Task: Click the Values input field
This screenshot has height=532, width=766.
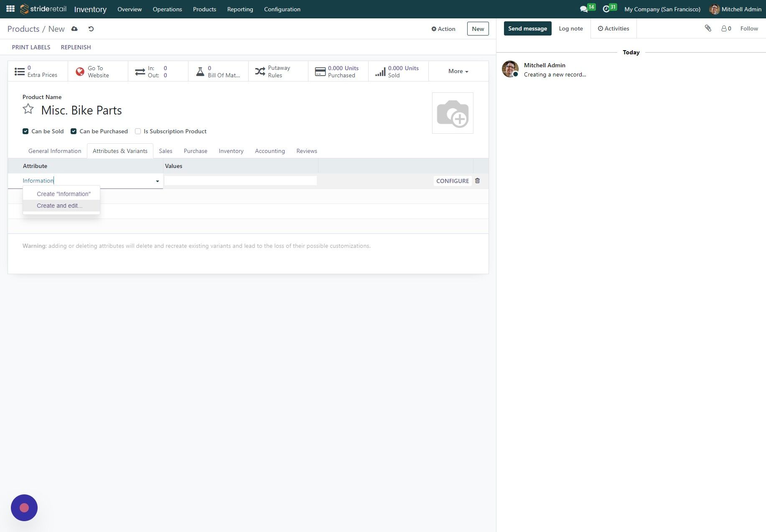Action: click(x=241, y=181)
